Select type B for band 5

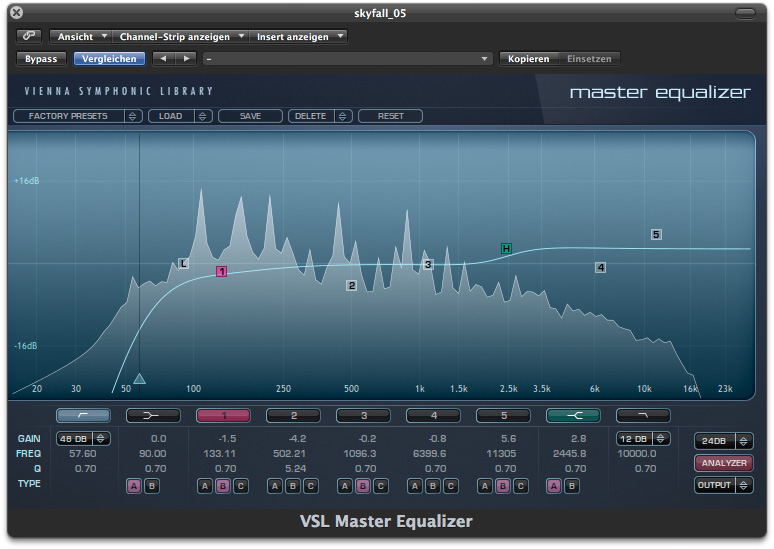tap(503, 486)
